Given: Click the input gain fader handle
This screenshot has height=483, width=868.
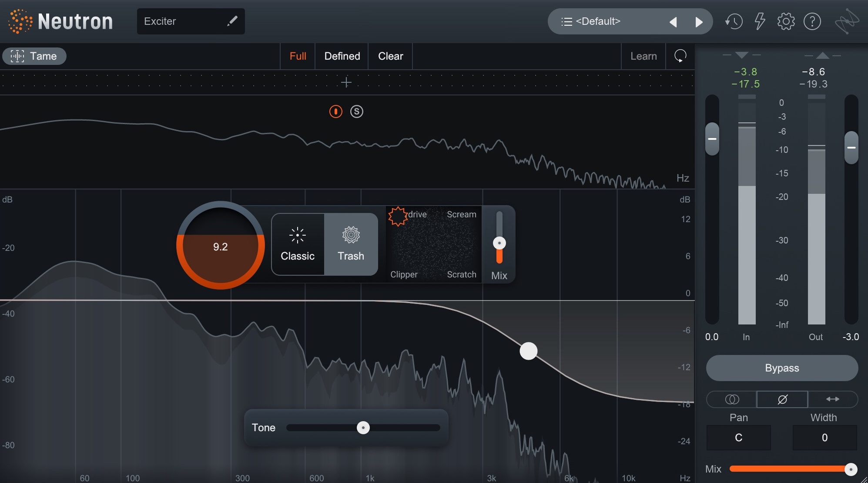Looking at the screenshot, I should pyautogui.click(x=712, y=139).
